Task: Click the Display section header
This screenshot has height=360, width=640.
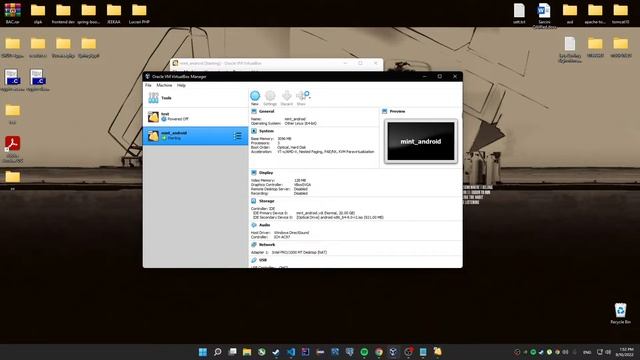Action: [266, 173]
